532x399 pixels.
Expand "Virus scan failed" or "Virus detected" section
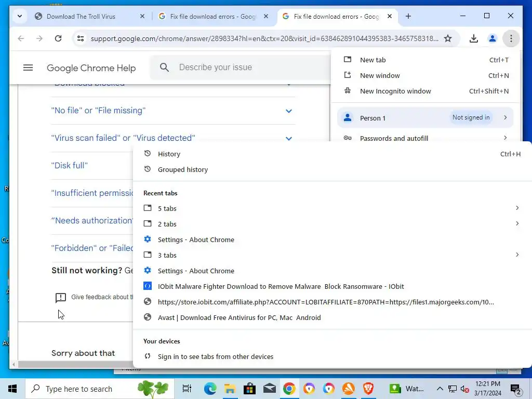[x=172, y=138]
